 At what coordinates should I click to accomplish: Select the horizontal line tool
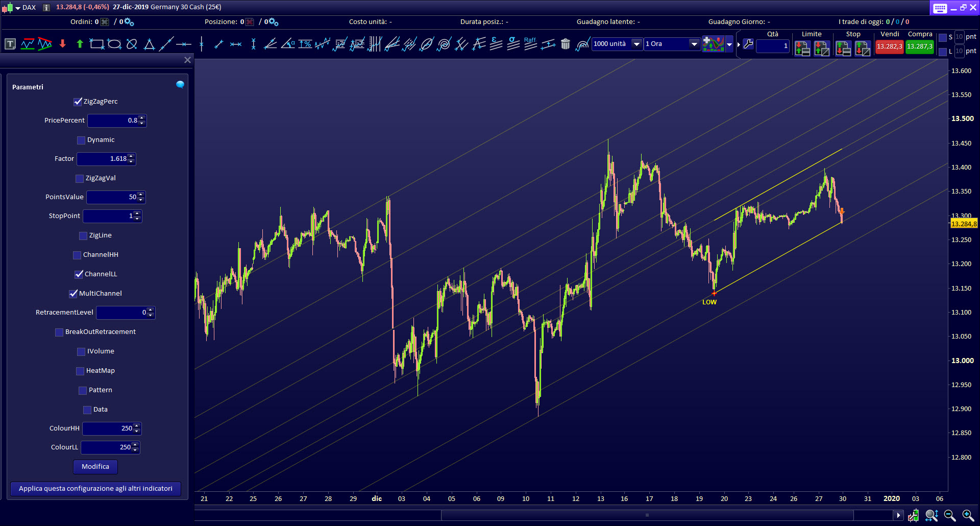click(184, 44)
